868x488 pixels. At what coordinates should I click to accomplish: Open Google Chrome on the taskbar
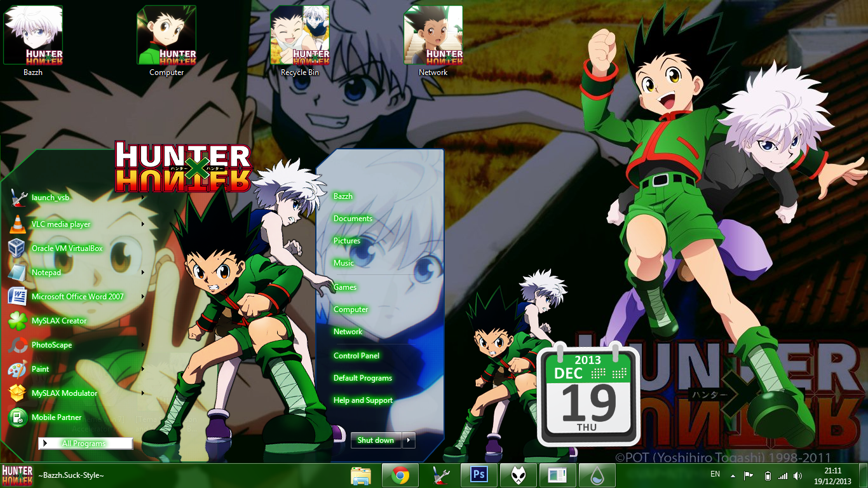pos(400,475)
